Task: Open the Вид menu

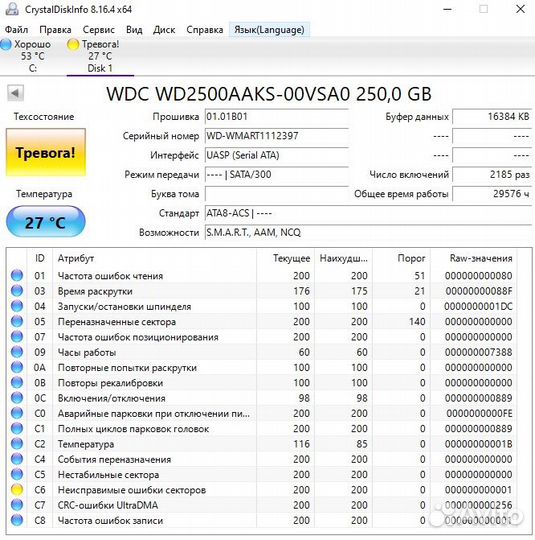Action: pyautogui.click(x=134, y=30)
